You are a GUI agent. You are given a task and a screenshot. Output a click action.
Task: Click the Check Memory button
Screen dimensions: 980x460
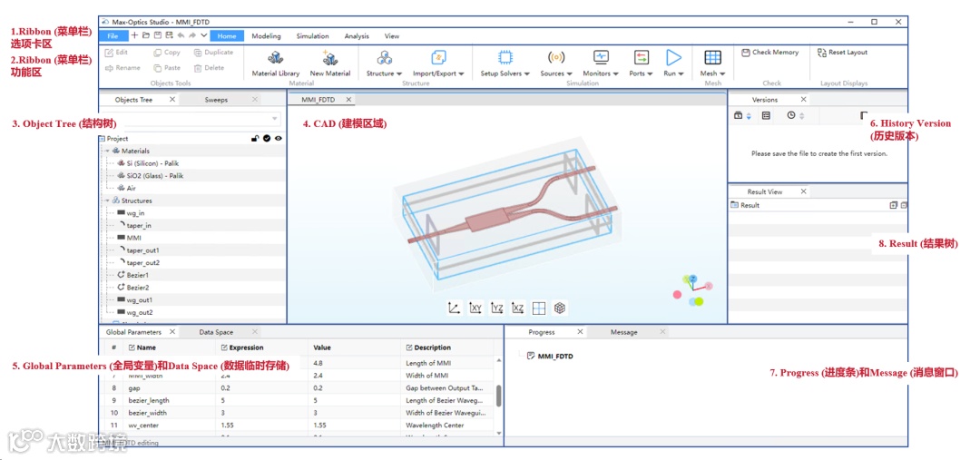tap(770, 53)
